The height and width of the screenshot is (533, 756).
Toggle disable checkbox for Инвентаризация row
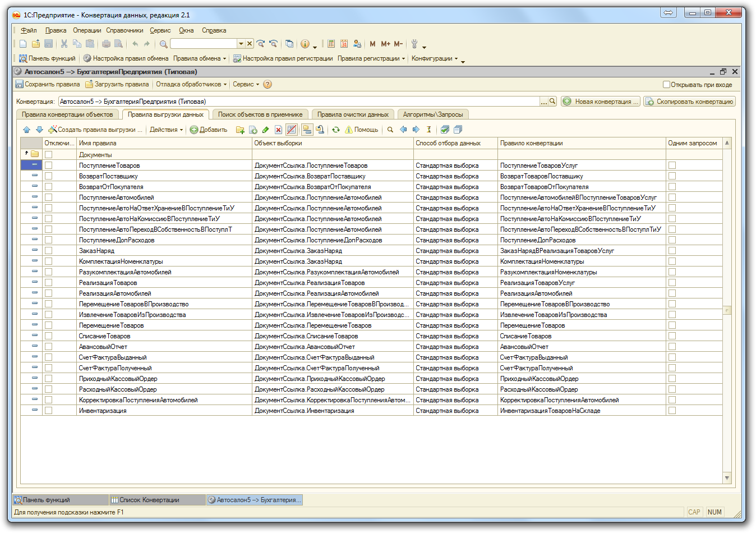click(x=48, y=411)
